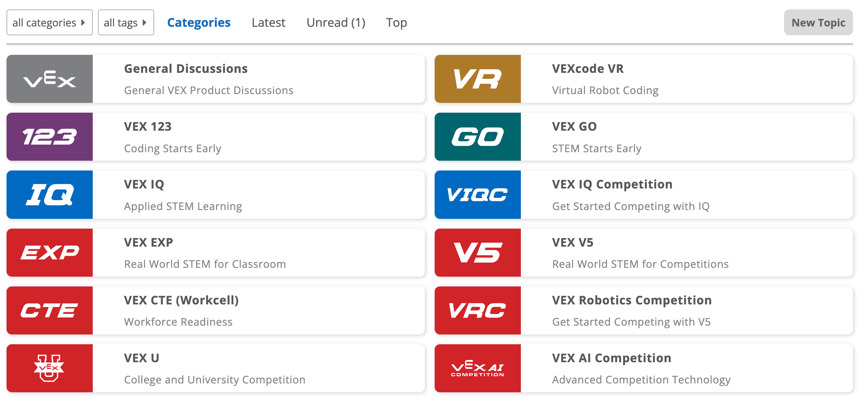
Task: Click the red EXP icon
Action: [x=49, y=252]
